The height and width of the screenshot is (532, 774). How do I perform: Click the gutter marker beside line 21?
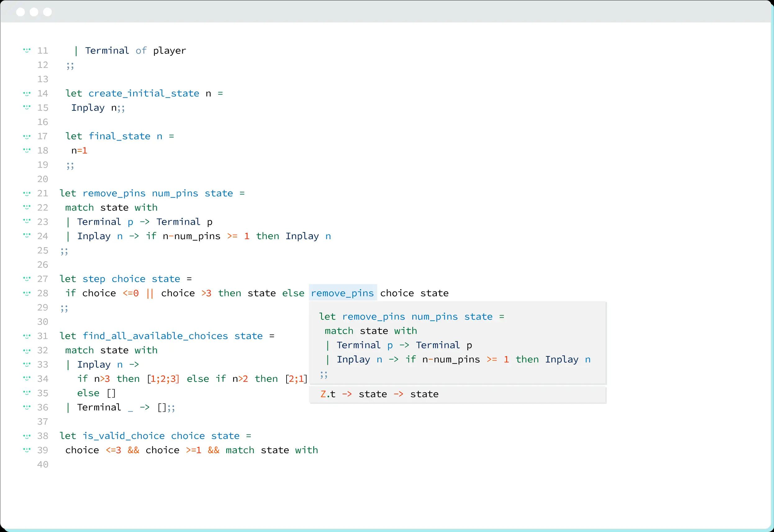[x=27, y=193]
